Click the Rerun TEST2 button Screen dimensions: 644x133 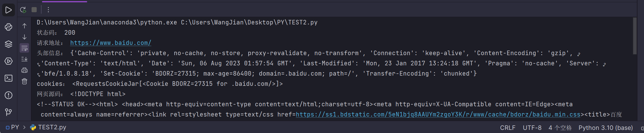[x=23, y=10]
